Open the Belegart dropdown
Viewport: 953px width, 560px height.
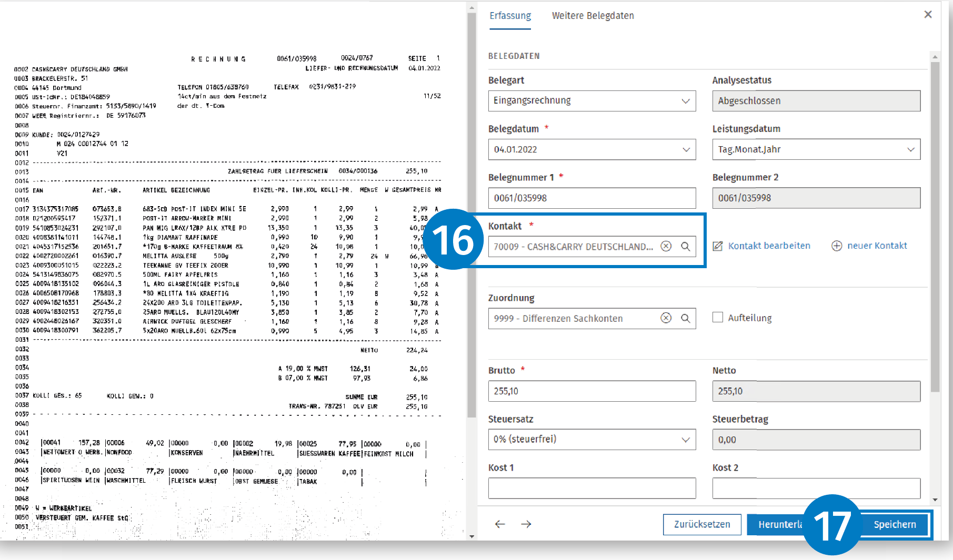coord(592,100)
